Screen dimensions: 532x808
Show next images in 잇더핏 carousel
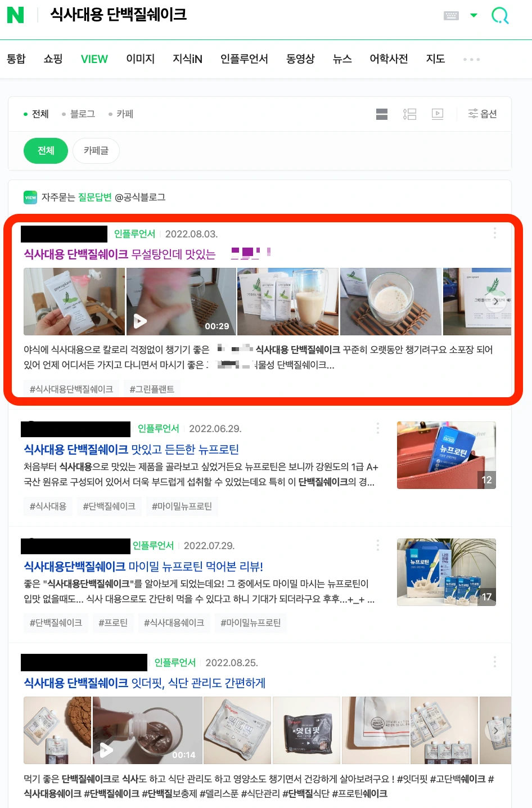[x=495, y=730]
